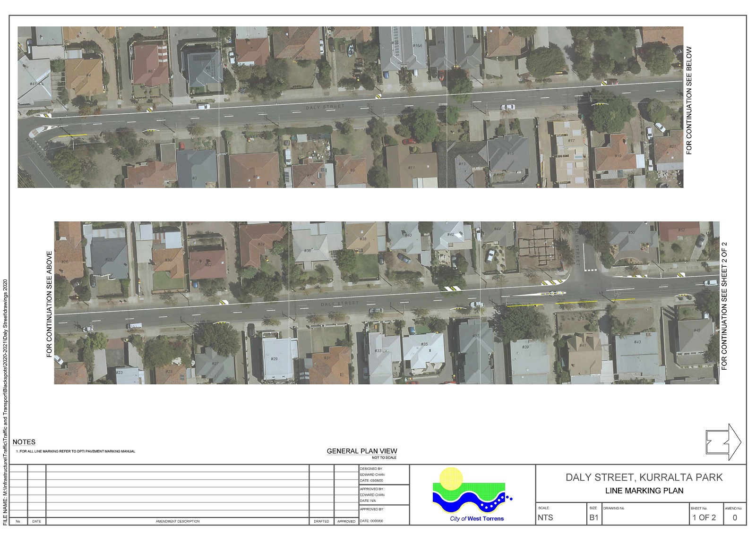
Task: Click the 'NOT TO SCALE' note
Action: [x=384, y=458]
